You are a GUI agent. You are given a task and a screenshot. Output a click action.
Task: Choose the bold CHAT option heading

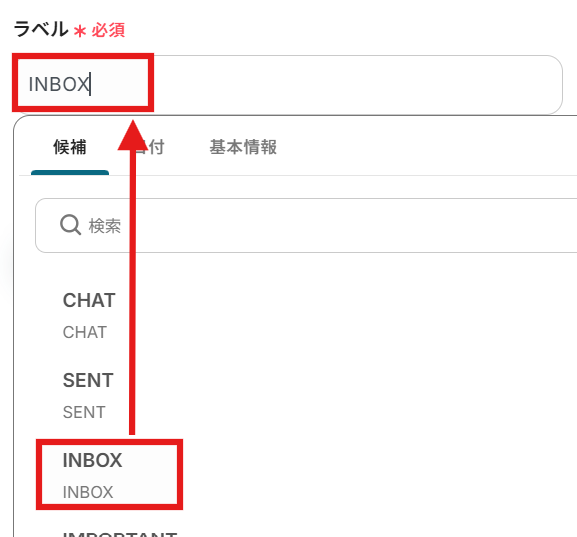89,300
